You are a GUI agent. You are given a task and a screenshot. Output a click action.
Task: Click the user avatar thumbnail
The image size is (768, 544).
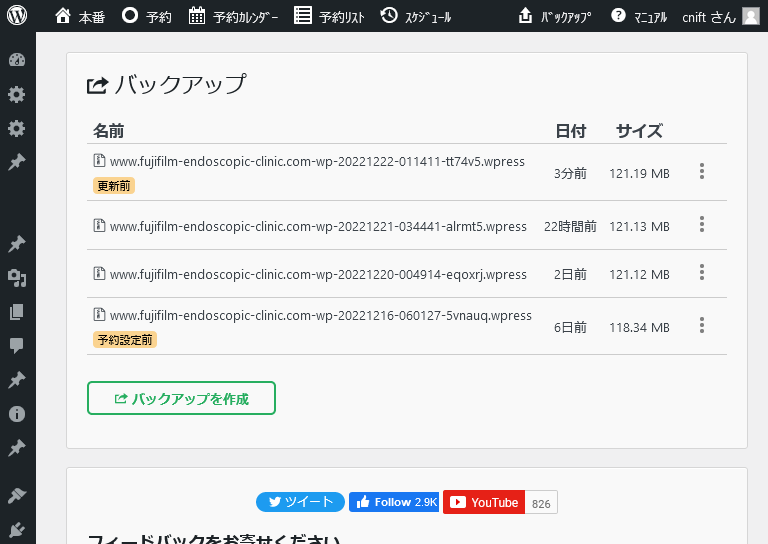pos(751,16)
